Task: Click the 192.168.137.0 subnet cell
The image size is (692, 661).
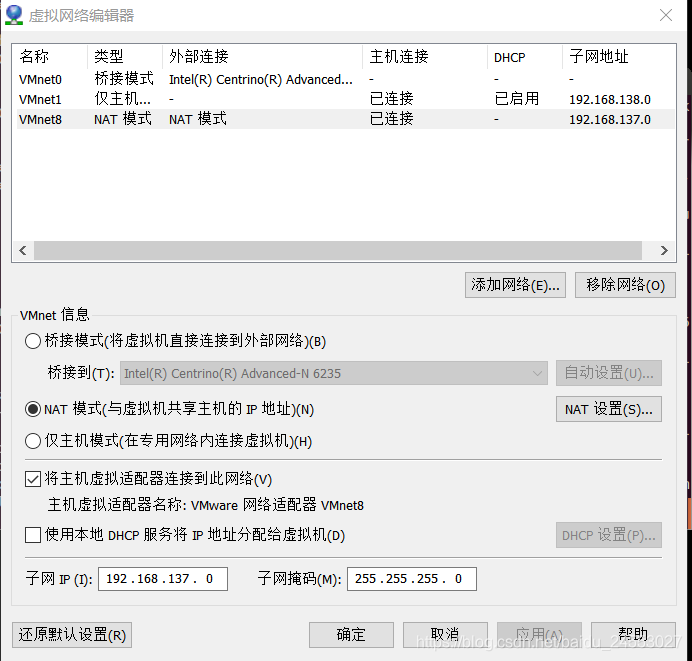Action: tap(609, 120)
